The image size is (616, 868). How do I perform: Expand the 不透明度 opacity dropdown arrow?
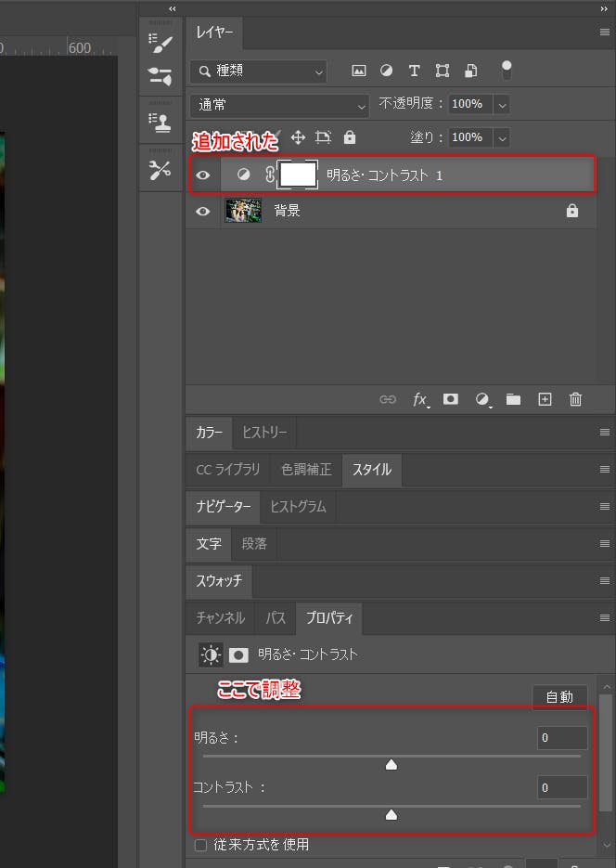pos(502,106)
